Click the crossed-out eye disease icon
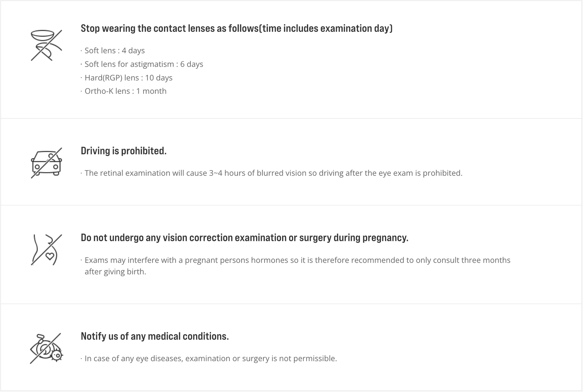This screenshot has width=583, height=392. coord(46,348)
